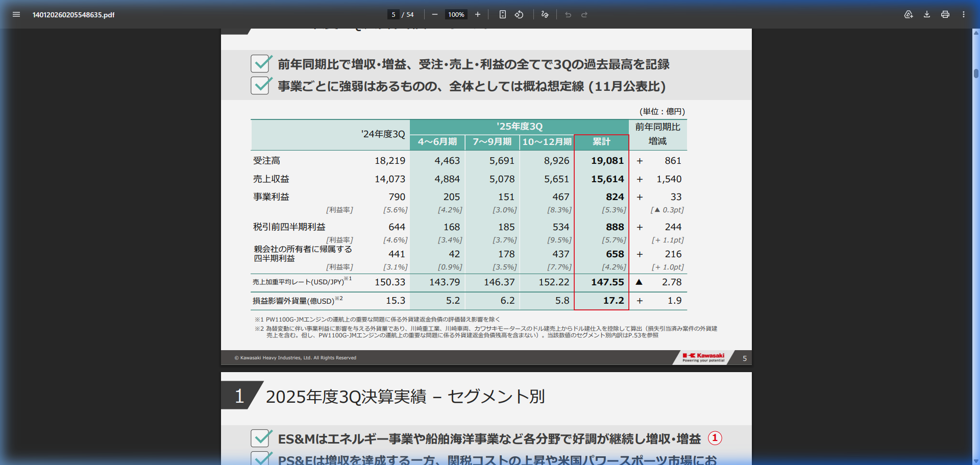Click the 累計 column header
This screenshot has height=465, width=980.
pyautogui.click(x=601, y=142)
